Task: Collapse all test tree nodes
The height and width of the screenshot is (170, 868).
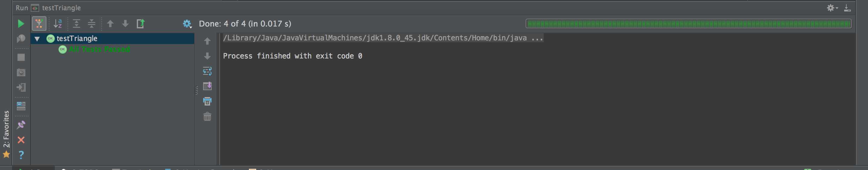Action: click(91, 24)
